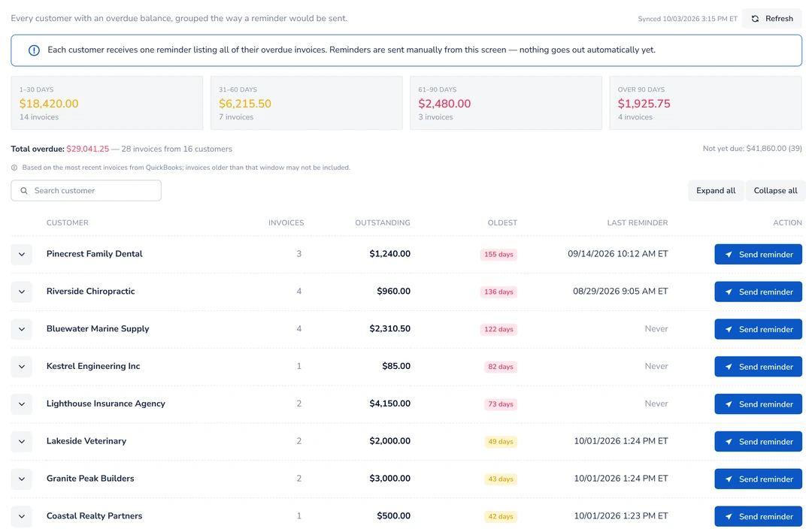The height and width of the screenshot is (532, 812).
Task: Click paper-plane icon in Kestrel Engineering Inc row
Action: click(729, 367)
